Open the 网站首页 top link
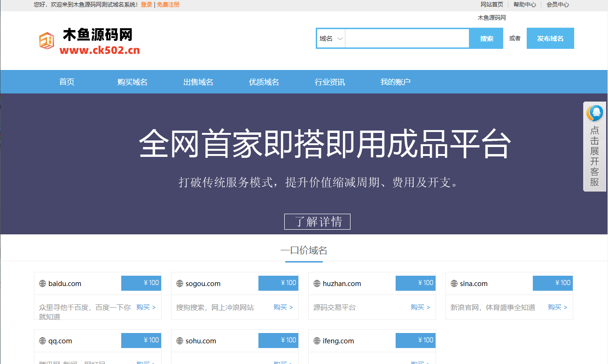 tap(492, 5)
